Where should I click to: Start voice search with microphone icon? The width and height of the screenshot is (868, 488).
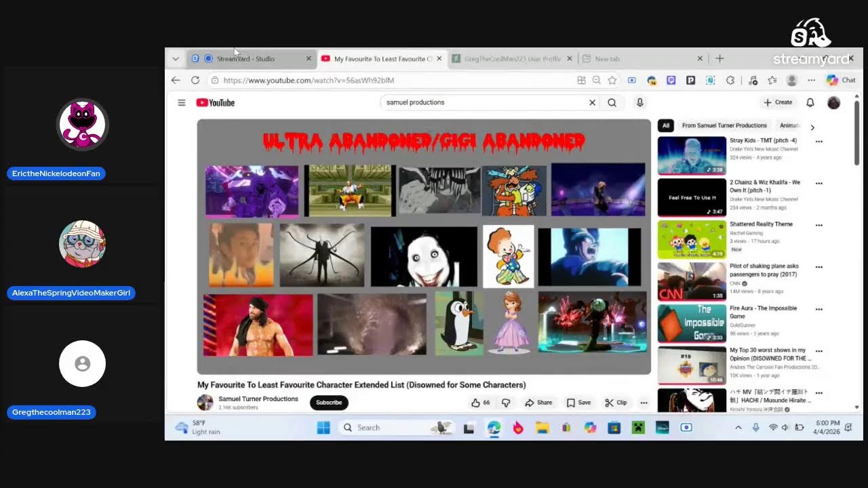pos(639,102)
